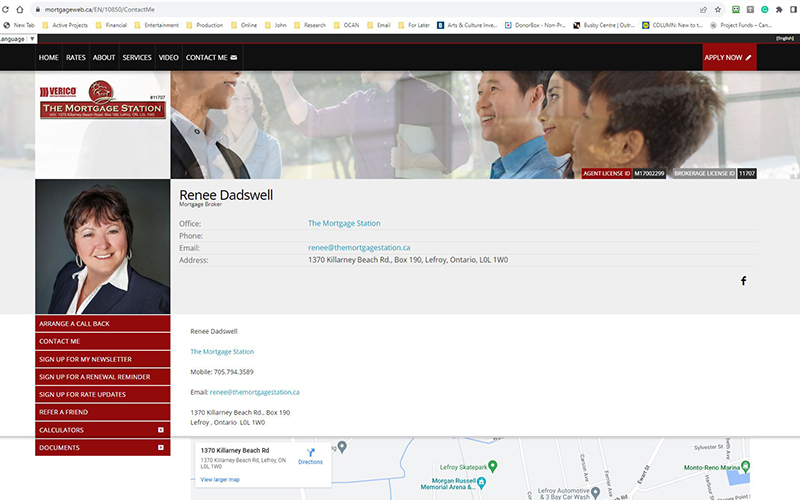Screen dimensions: 800x500
Task: Open Video in navigation bar
Action: 168,58
